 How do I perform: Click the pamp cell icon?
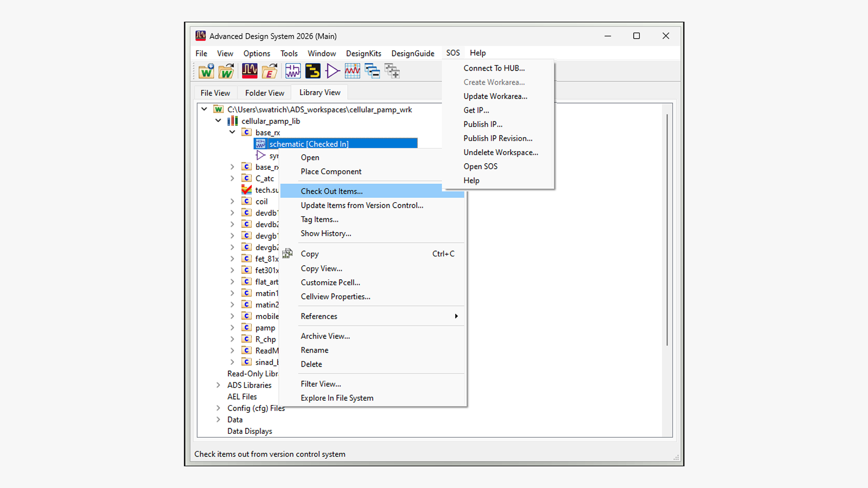pos(246,328)
